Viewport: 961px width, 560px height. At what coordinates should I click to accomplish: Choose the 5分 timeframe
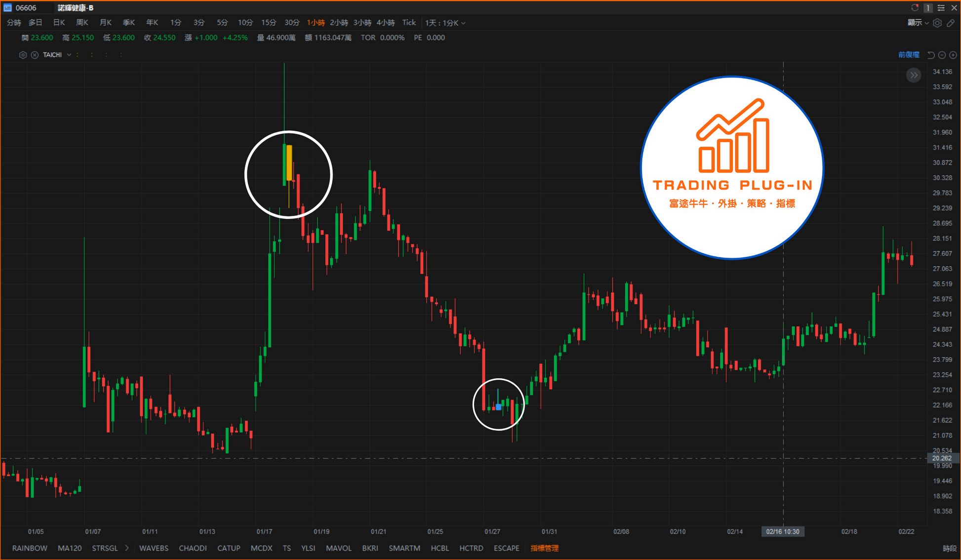222,23
